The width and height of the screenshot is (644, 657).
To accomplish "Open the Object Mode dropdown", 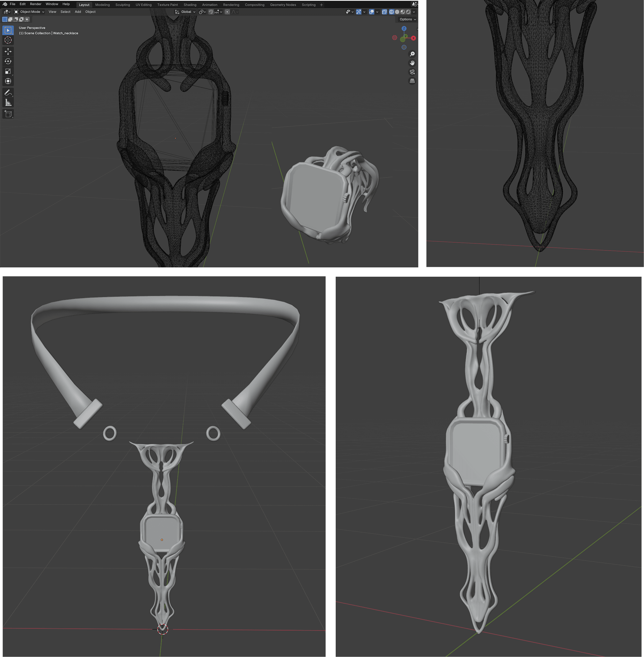I will (x=29, y=12).
